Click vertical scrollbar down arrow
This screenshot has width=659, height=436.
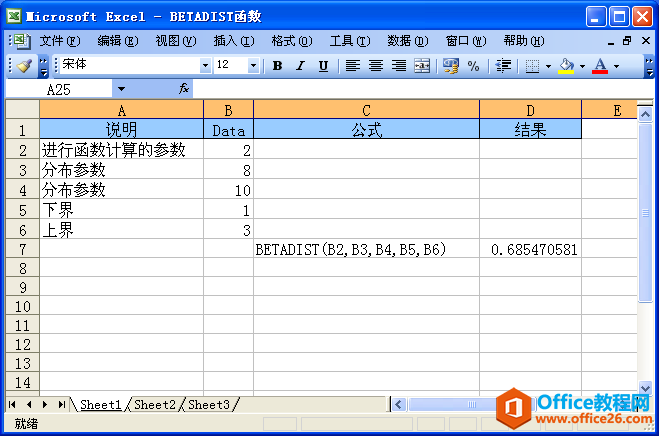(645, 387)
